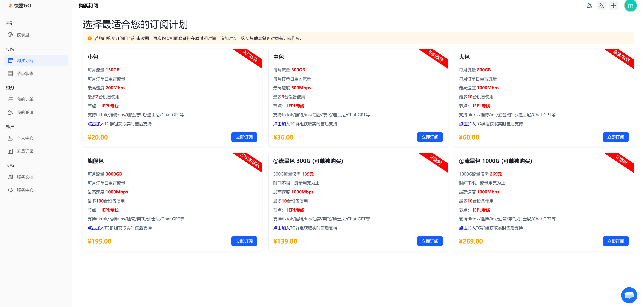The height and width of the screenshot is (307, 644).
Task: Click the 服务中心 headset icon
Action: point(10,190)
